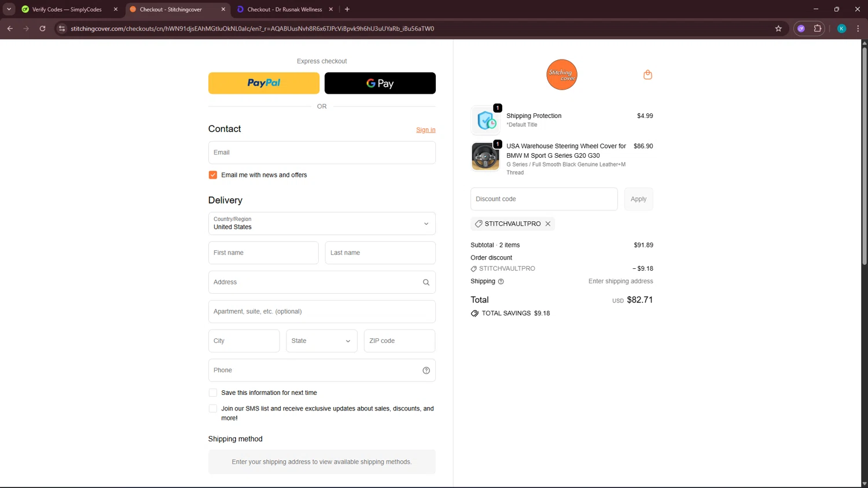
Task: Check the Join our SMS list box
Action: pos(213,408)
